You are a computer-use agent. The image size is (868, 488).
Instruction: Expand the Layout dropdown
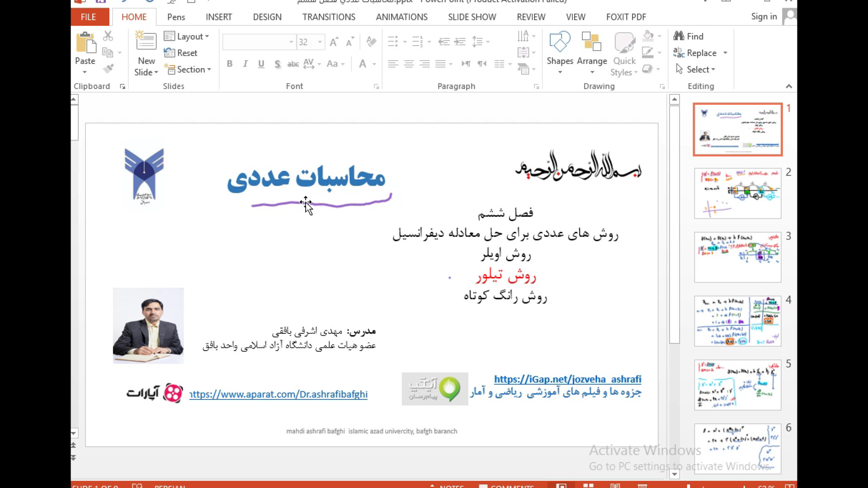[187, 36]
